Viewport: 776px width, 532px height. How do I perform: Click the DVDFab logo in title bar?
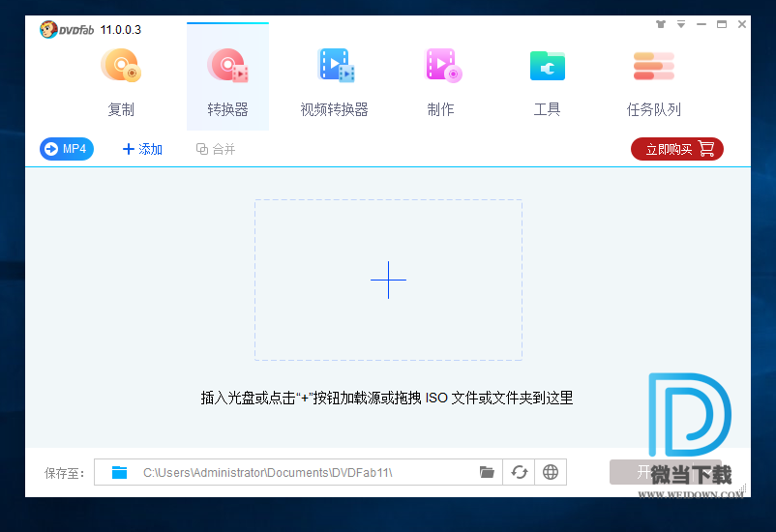tap(67, 30)
